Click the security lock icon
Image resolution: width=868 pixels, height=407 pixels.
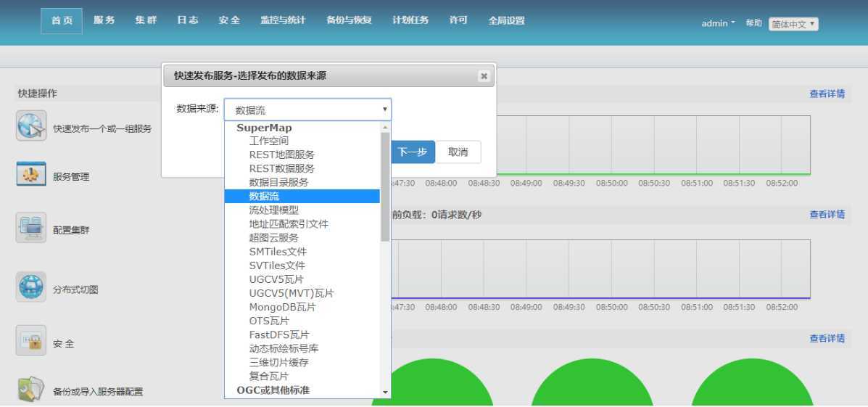click(x=31, y=342)
